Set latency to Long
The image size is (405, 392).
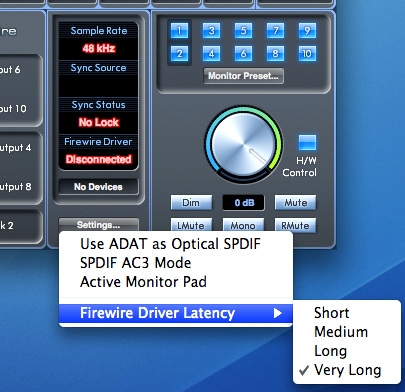[347, 351]
